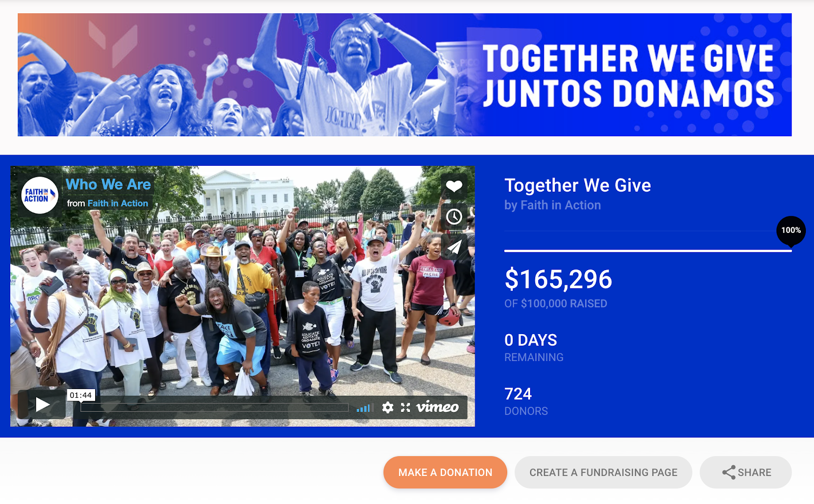The image size is (814, 504).
Task: Enter fullscreen mode on the video
Action: pos(405,407)
